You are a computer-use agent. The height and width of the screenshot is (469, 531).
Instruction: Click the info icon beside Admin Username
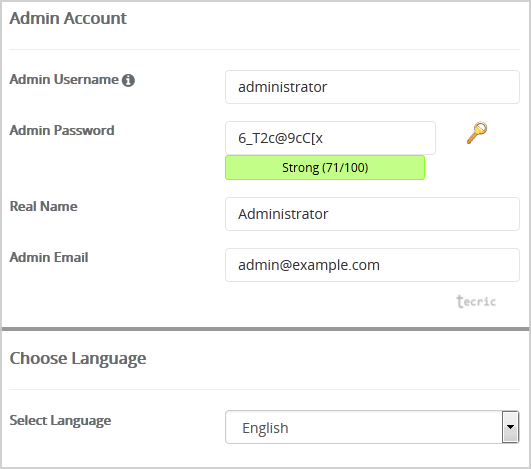pos(128,80)
